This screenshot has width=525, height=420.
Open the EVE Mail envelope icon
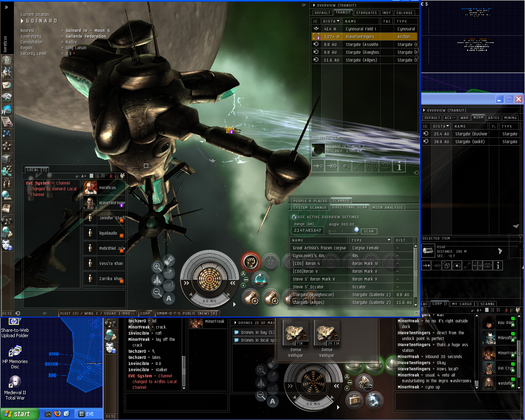[7, 85]
